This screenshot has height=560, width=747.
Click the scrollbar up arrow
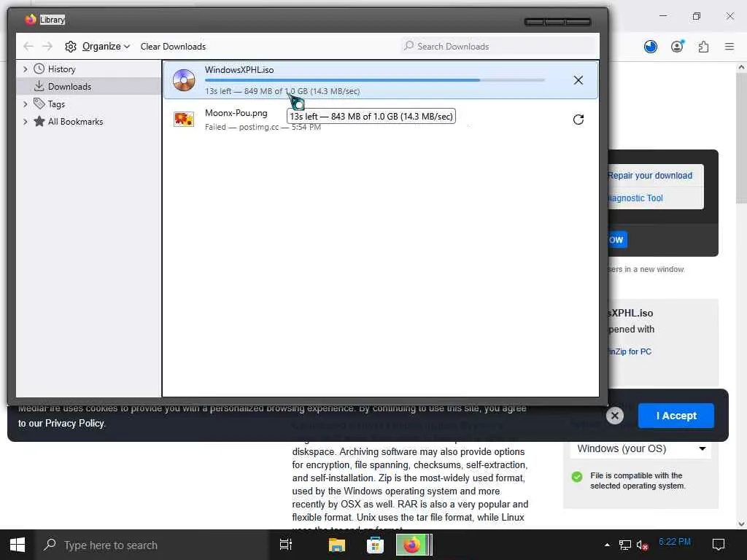coord(741,67)
